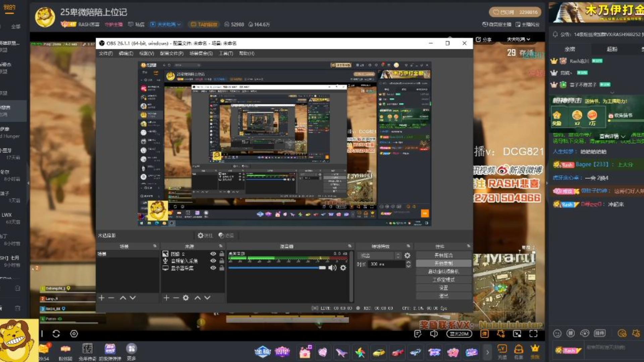Screen dimensions: 644x362
Task: Adjust the desktop audio volume slider
Action: (277, 267)
